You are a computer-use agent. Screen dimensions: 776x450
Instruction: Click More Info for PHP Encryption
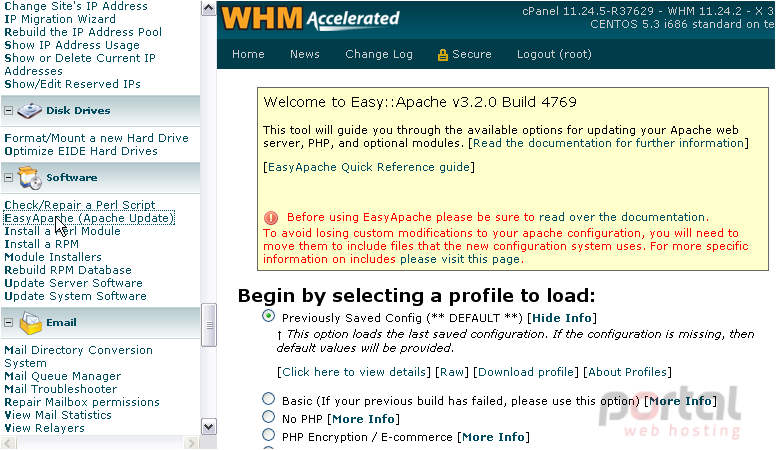(x=493, y=437)
